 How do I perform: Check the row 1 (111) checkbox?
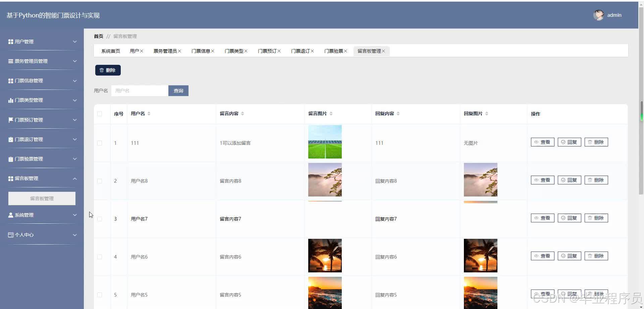click(x=100, y=143)
